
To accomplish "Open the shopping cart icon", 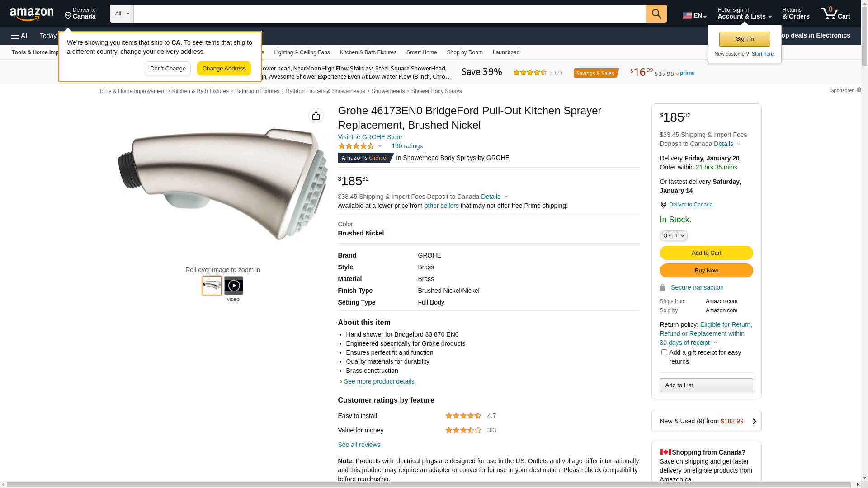I will tap(835, 14).
